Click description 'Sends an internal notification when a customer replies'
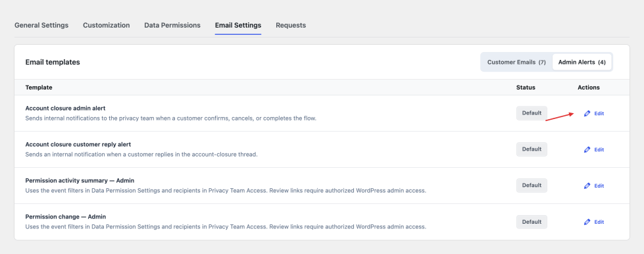 click(141, 155)
